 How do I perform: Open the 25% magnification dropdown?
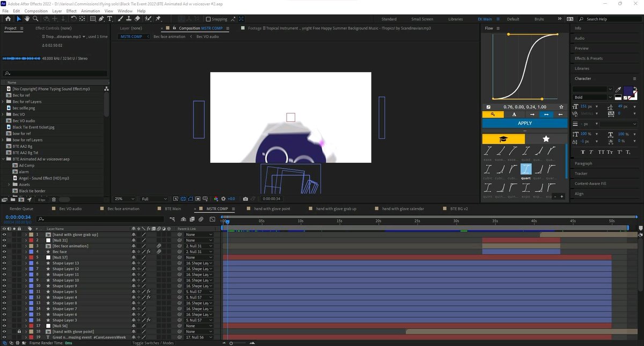pyautogui.click(x=125, y=199)
